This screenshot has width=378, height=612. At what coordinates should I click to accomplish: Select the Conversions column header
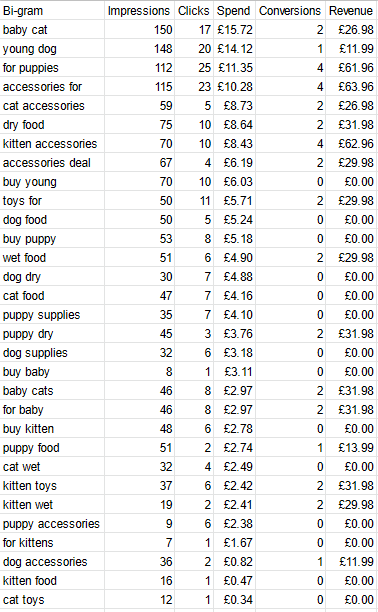[x=290, y=11]
